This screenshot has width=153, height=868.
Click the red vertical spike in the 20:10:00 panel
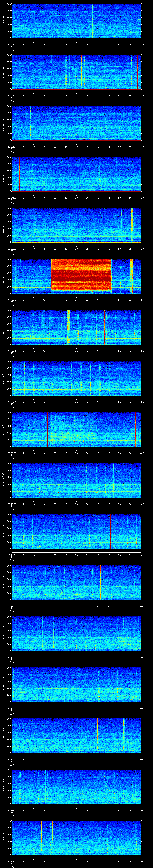(x=114, y=481)
